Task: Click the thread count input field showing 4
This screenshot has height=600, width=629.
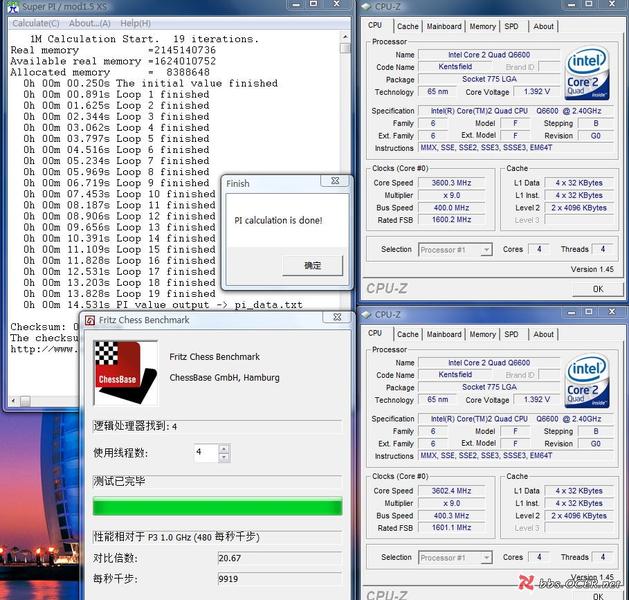Action: tap(207, 453)
